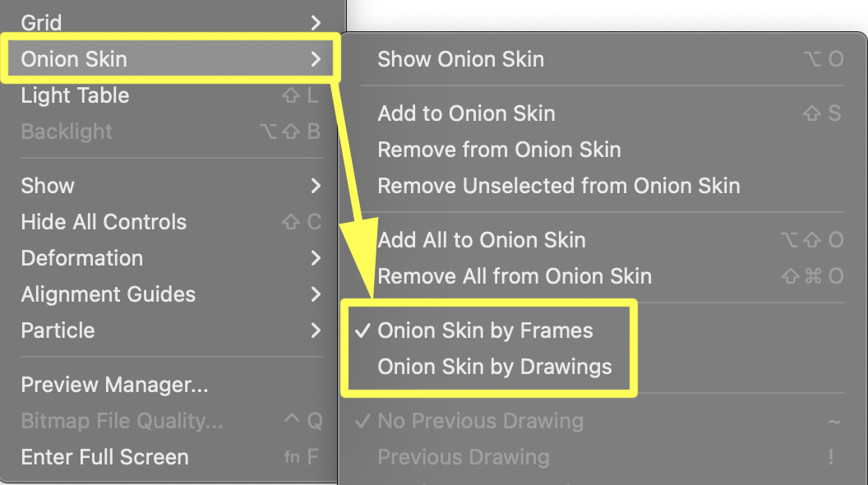
Task: Click Add to Onion Skin
Action: coord(466,113)
